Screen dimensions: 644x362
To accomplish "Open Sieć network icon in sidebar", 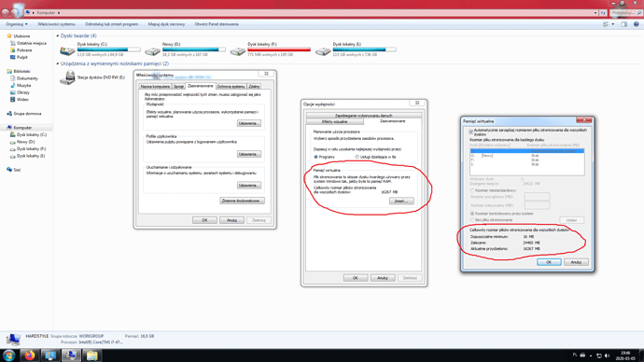I will pos(9,170).
